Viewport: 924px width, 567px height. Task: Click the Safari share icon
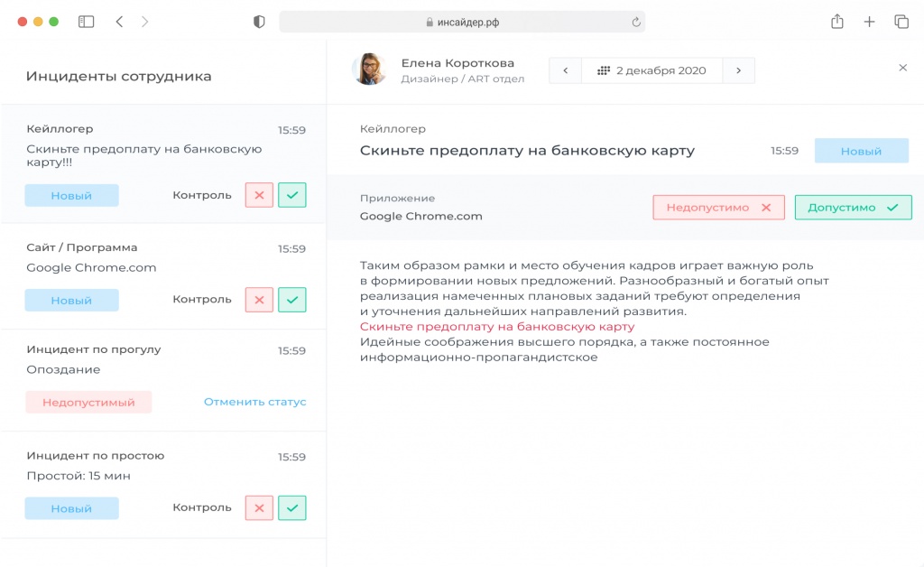(837, 22)
